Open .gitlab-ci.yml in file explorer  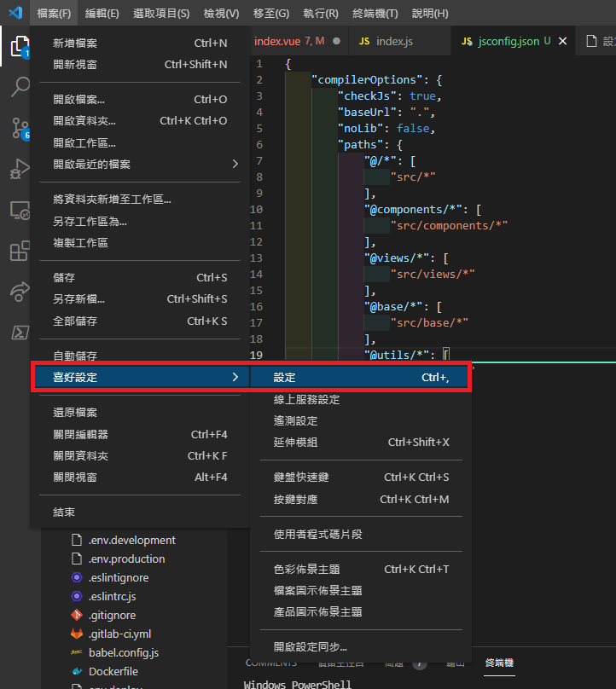click(119, 634)
